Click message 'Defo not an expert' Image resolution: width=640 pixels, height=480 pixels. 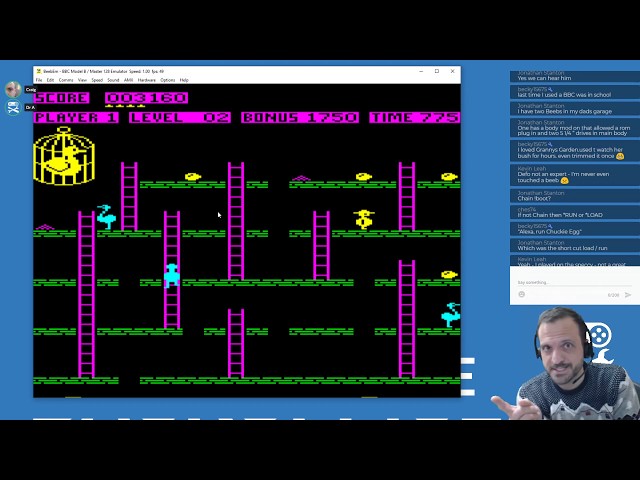coord(575,175)
